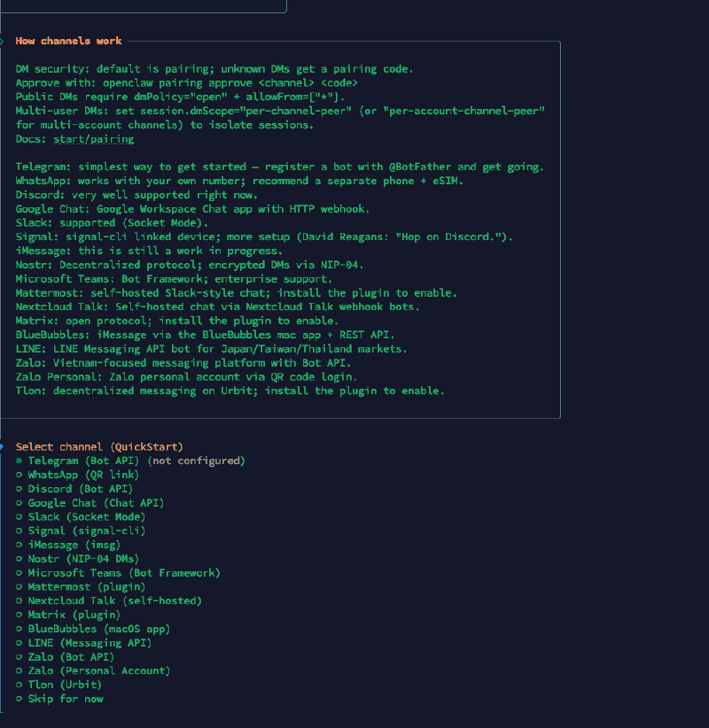Select BlueBubbles (macOS app) radio option
The width and height of the screenshot is (709, 728).
19,629
